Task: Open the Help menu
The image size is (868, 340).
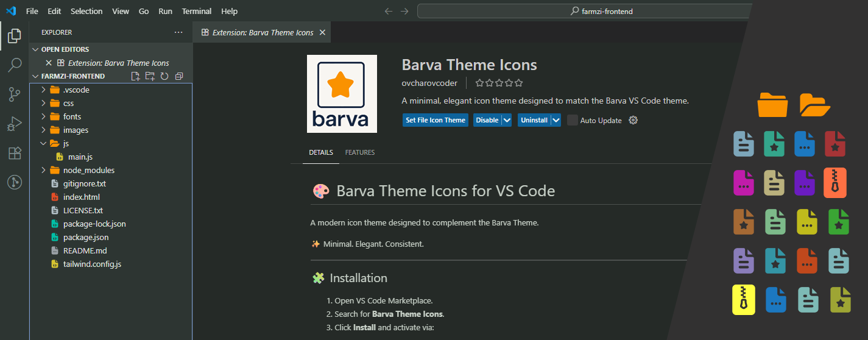Action: coord(230,11)
